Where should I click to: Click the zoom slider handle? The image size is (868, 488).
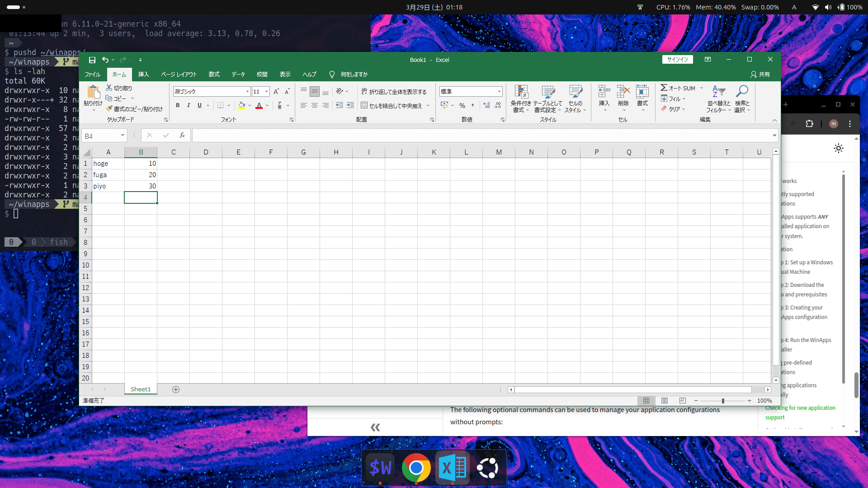(x=723, y=401)
